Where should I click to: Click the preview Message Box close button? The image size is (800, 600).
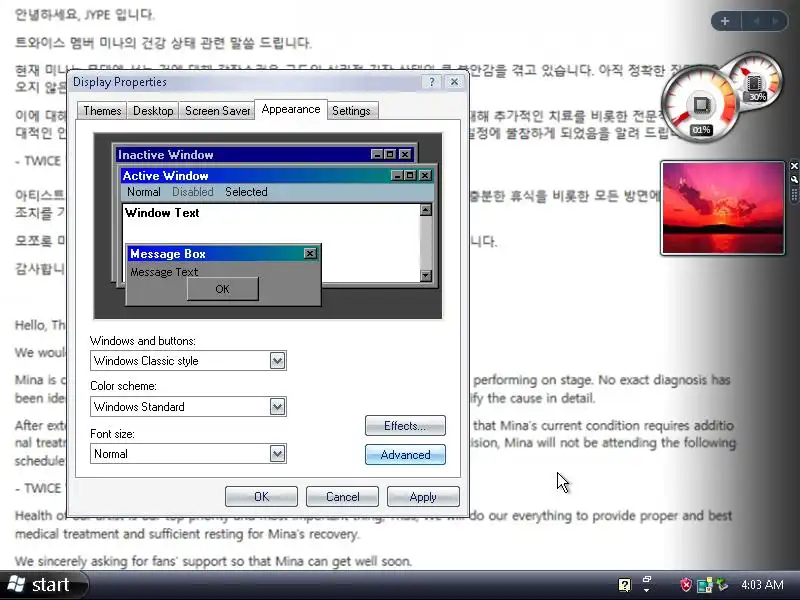click(310, 254)
